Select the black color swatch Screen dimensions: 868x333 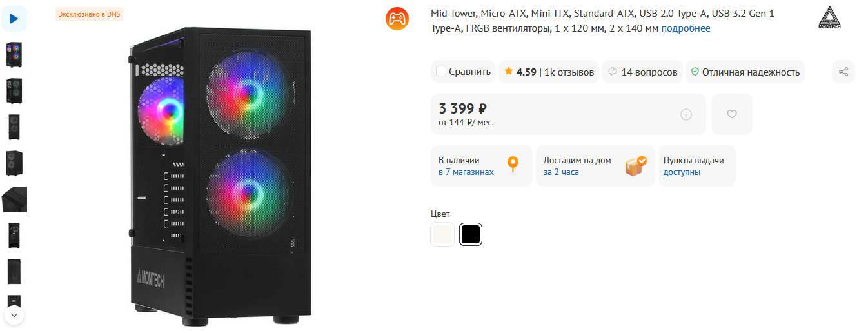coord(471,234)
